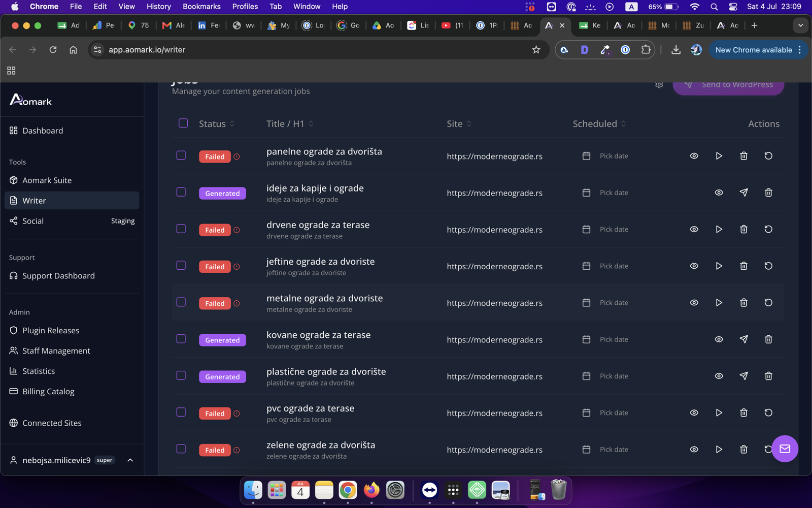Run the 'zelene ograde za dvorišta' job
This screenshot has width=812, height=508.
pos(719,449)
